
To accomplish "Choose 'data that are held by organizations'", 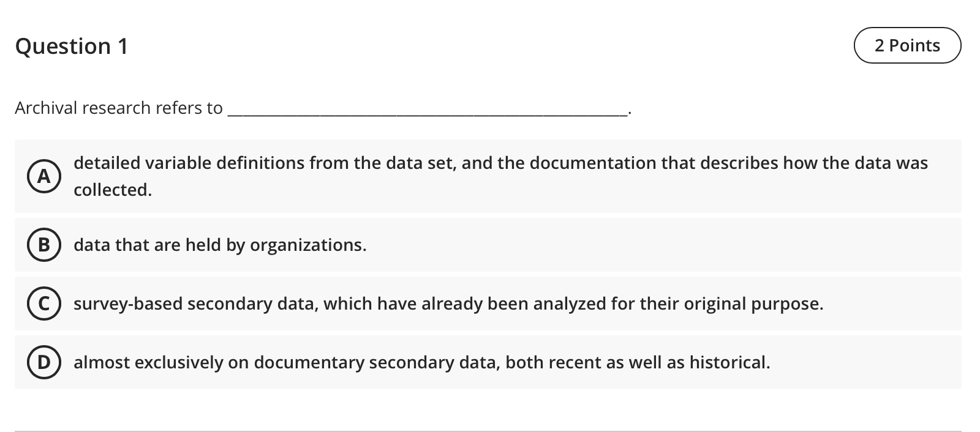I will (x=220, y=245).
